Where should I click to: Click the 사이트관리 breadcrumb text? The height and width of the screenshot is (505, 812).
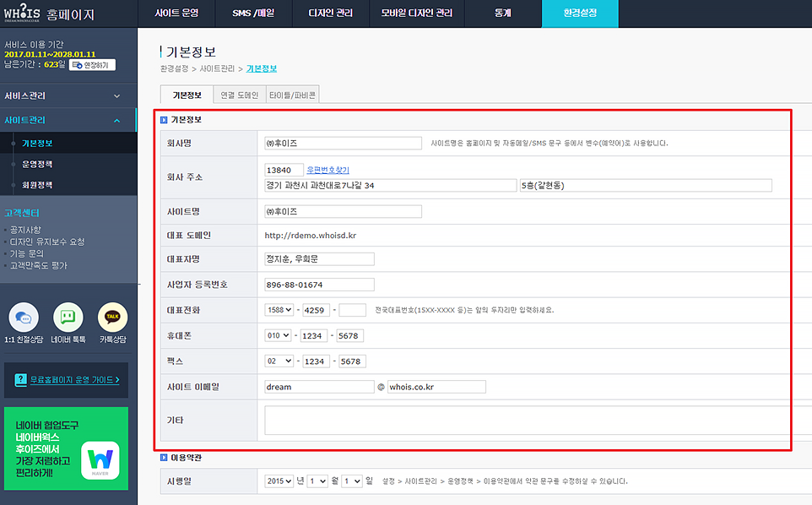coord(217,68)
